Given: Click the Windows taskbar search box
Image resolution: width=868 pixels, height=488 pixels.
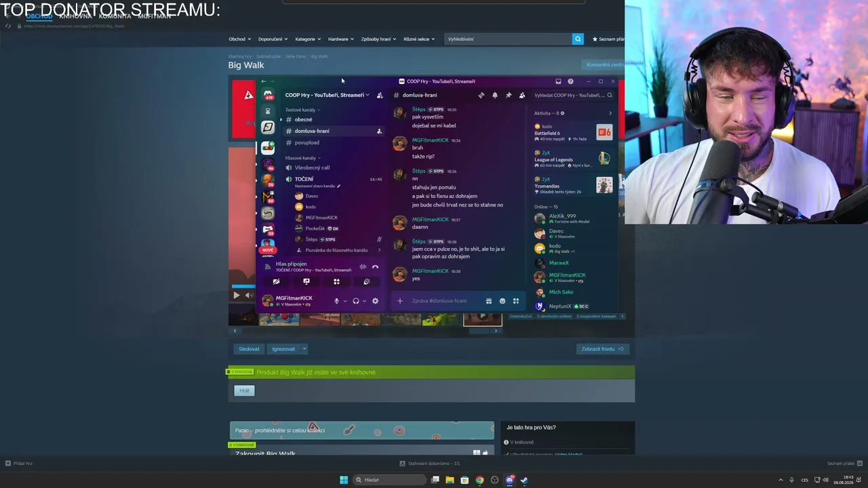Looking at the screenshot, I should click(389, 480).
